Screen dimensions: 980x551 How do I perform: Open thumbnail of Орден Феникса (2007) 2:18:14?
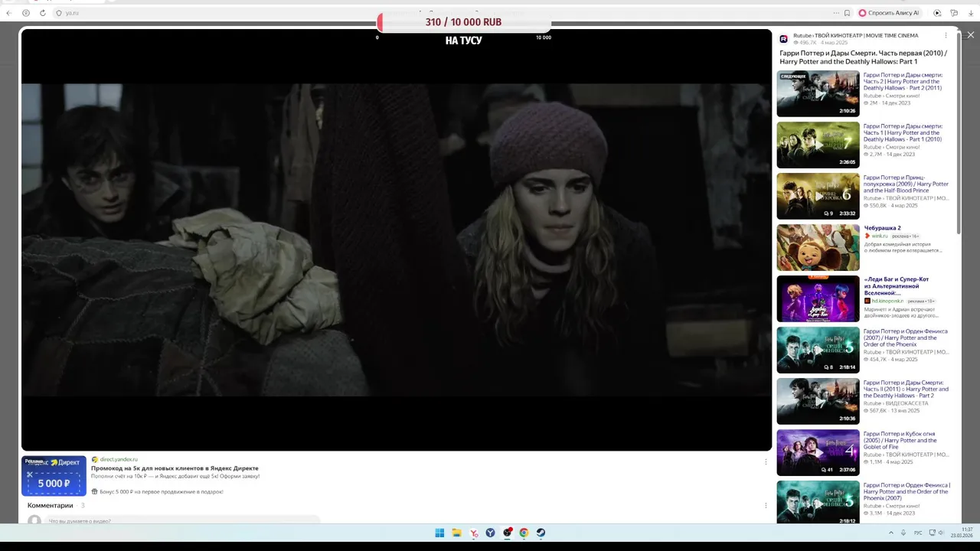point(818,350)
